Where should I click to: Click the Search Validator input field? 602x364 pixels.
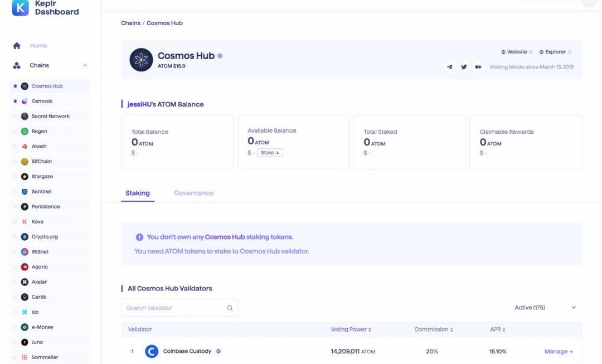[174, 308]
